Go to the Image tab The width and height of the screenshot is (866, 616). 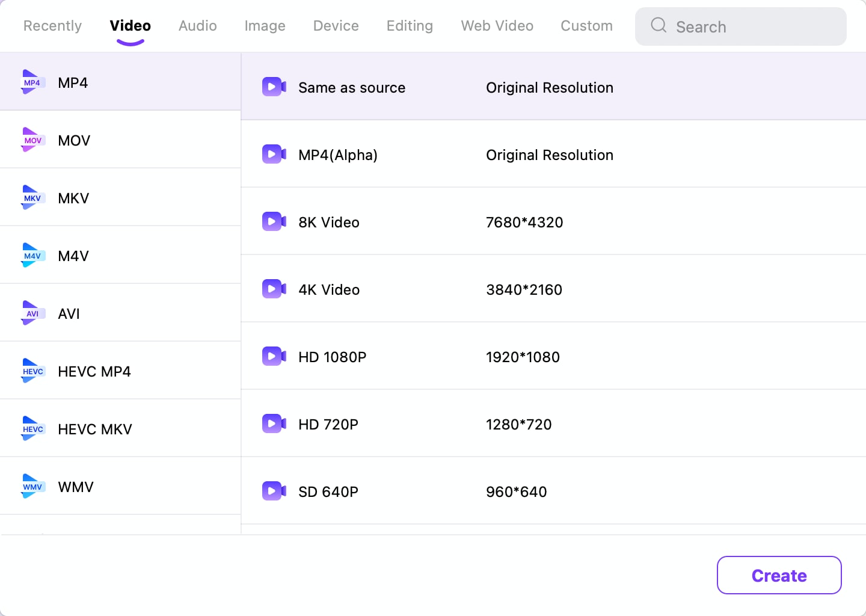pyautogui.click(x=265, y=26)
